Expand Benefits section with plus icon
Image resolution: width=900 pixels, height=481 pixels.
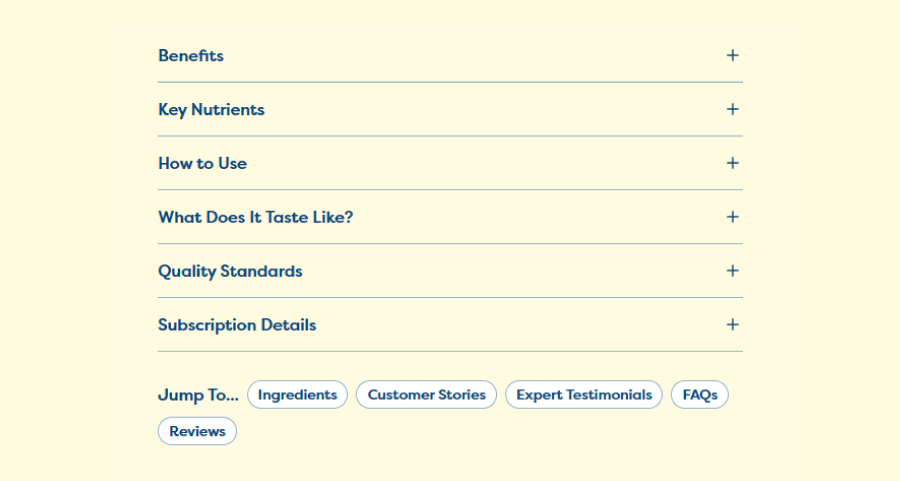click(732, 56)
